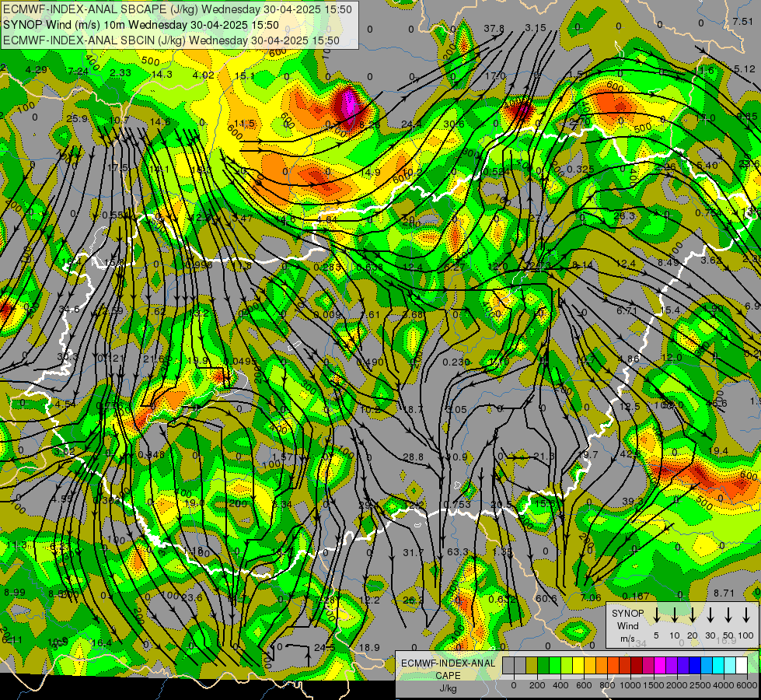Screen dimensions: 761x700
Task: Click the map value 60.6
Action: (x=546, y=598)
